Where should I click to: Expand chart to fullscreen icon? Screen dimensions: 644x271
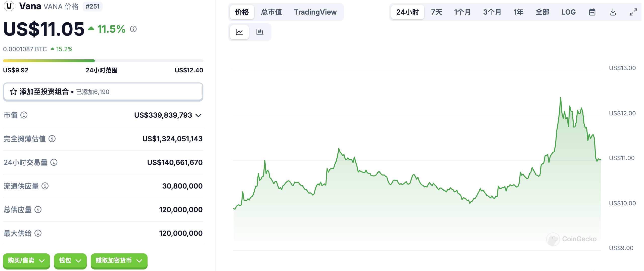[x=633, y=12]
